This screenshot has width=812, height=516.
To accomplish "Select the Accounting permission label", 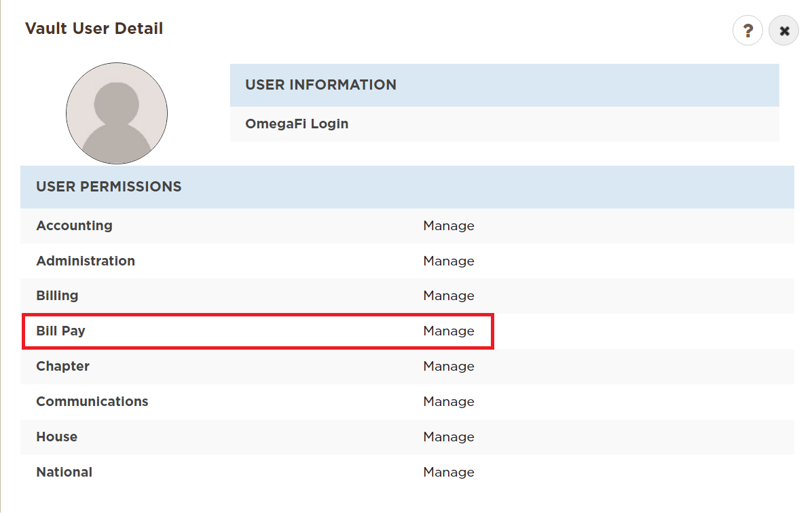I will pos(74,226).
